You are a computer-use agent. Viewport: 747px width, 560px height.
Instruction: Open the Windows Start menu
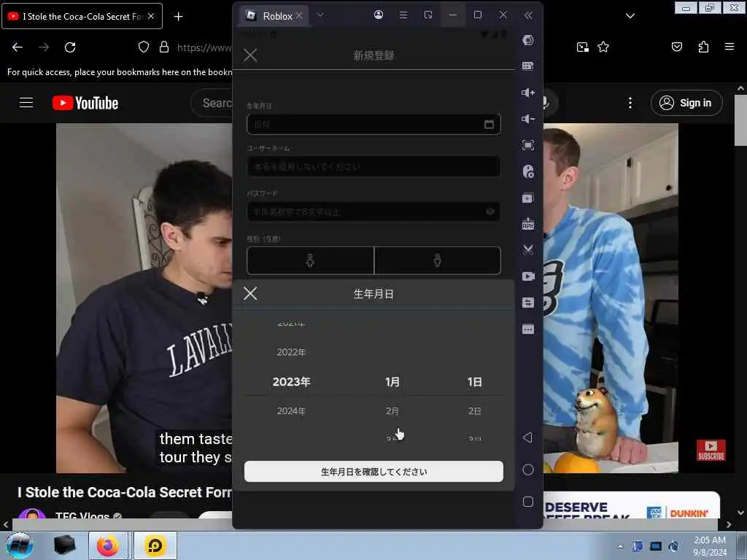20,545
